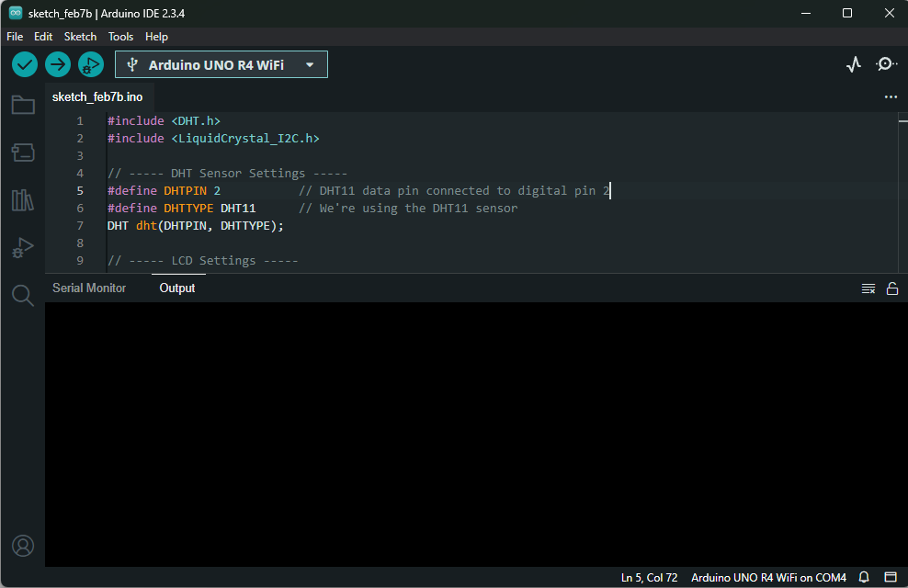Screen dimensions: 908x588
Task: Click the #define DHTTYPE DHT11 text
Action: click(181, 208)
